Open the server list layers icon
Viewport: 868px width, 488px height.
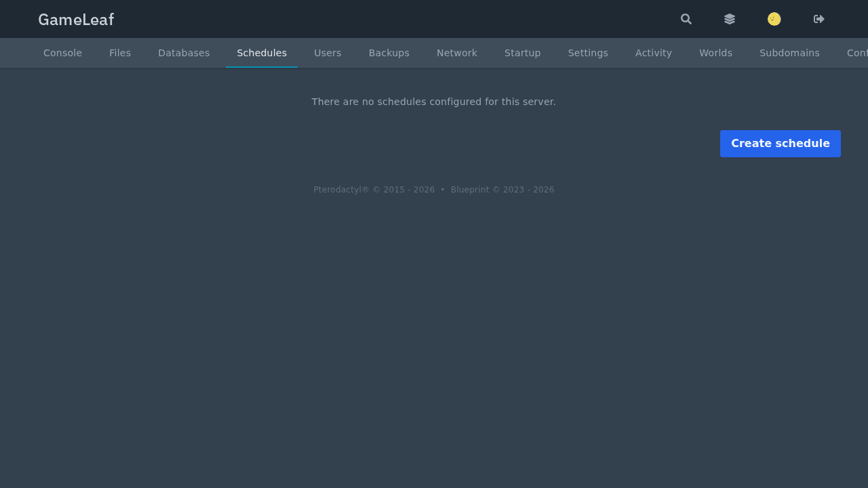(730, 19)
